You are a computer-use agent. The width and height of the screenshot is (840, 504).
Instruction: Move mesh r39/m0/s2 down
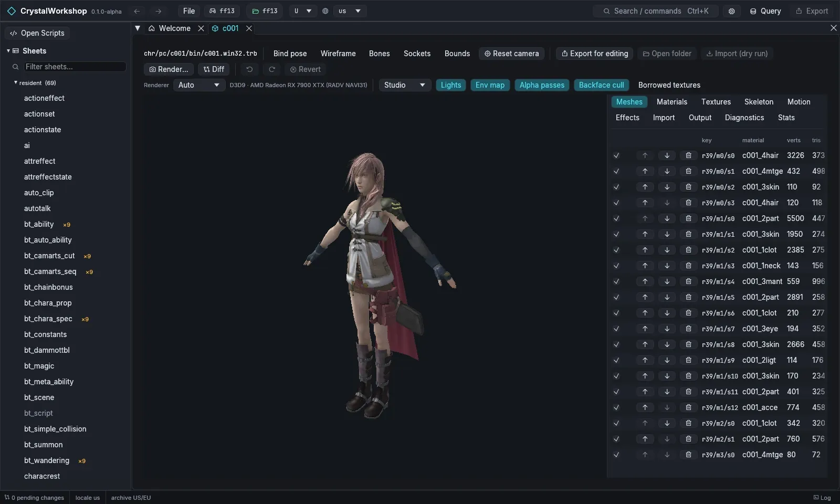[x=667, y=187]
